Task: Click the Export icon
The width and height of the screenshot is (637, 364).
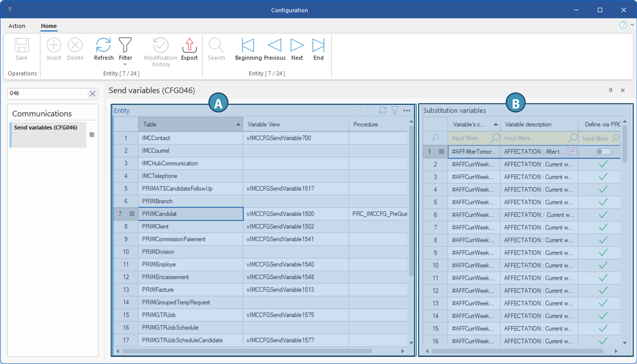Action: tap(189, 45)
